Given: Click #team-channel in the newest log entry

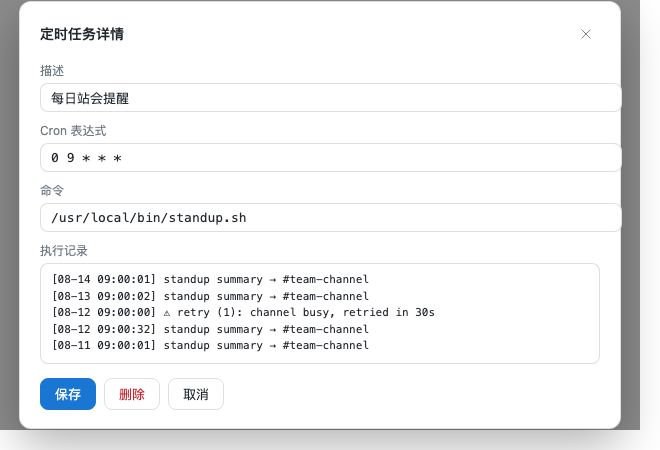Looking at the screenshot, I should tap(325, 280).
